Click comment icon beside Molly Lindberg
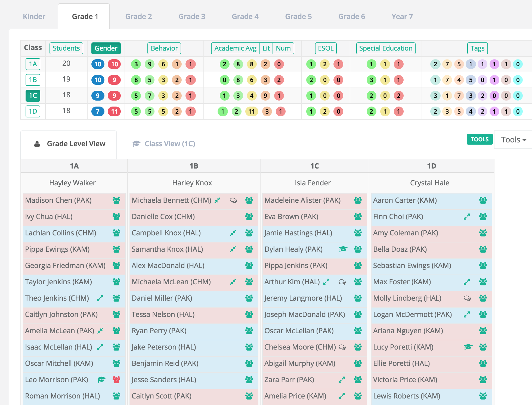This screenshot has width=532, height=405. point(467,298)
